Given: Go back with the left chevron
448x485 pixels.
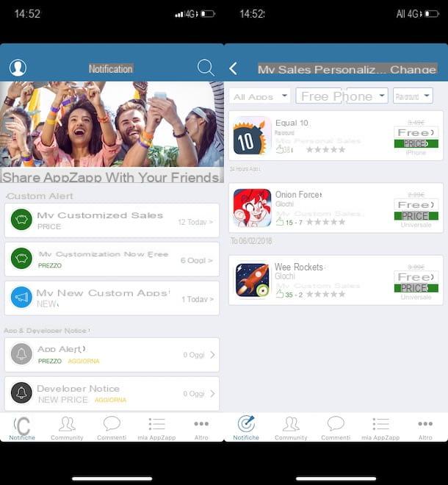Looking at the screenshot, I should (x=234, y=68).
